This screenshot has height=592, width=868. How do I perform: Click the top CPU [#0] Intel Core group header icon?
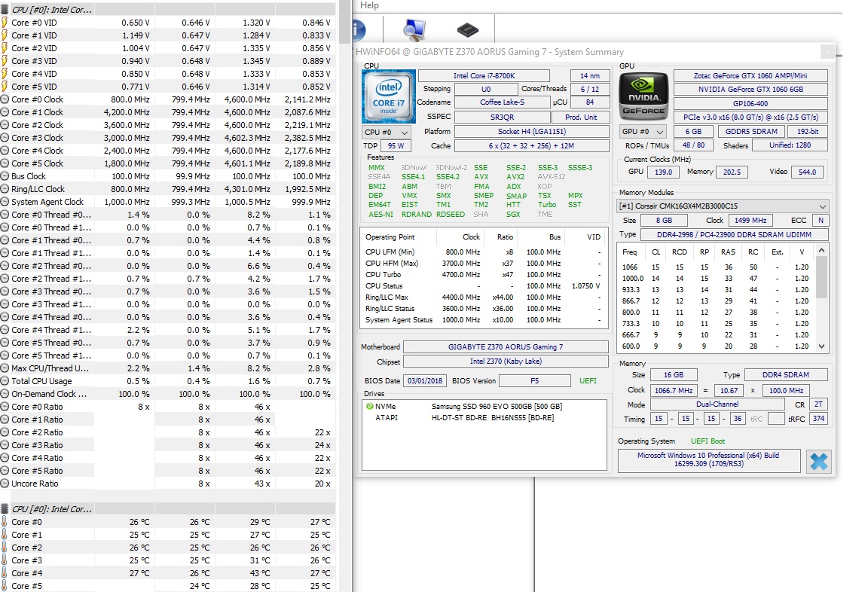click(x=5, y=9)
